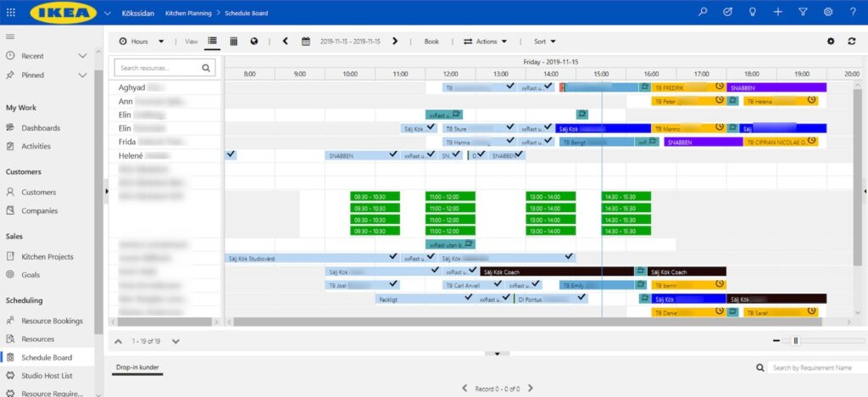Image resolution: width=868 pixels, height=397 pixels.
Task: Open the advanced find filter icon
Action: 803,12
